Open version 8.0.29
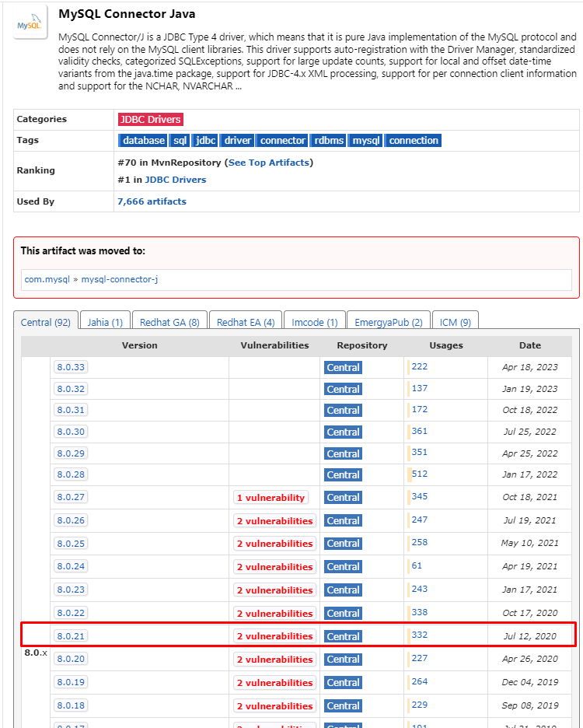 (71, 453)
